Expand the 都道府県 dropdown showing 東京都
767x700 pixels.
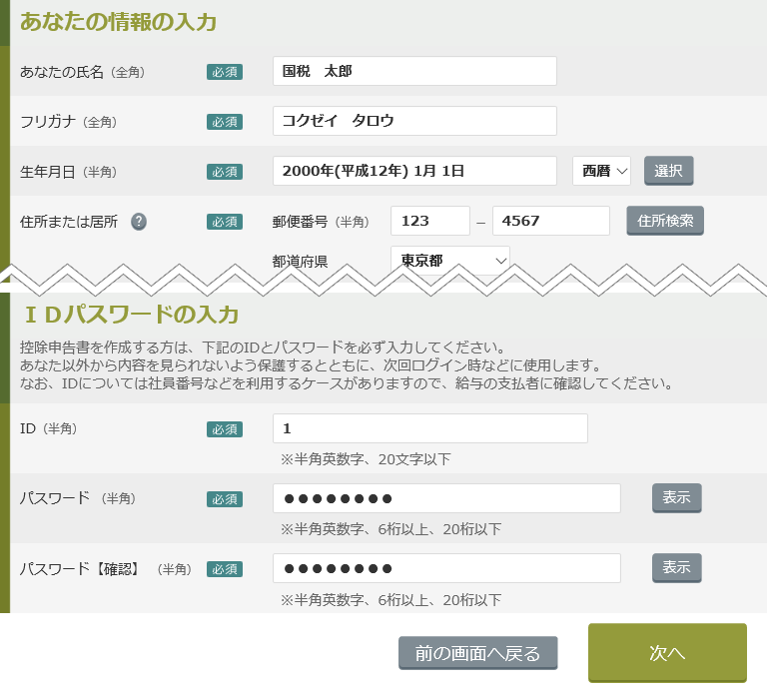tap(449, 260)
